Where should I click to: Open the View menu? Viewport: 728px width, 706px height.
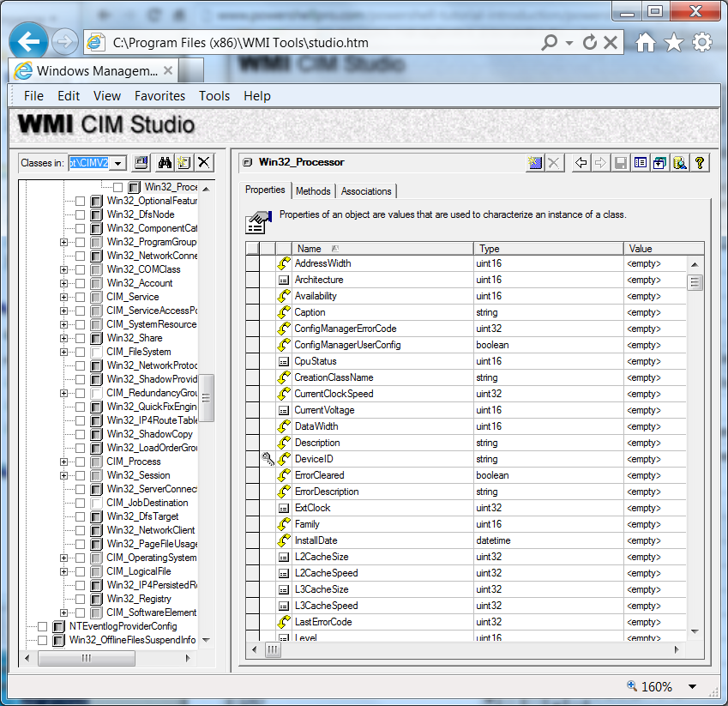click(x=107, y=96)
